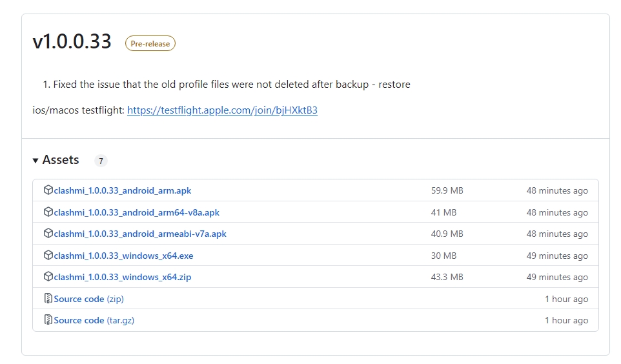This screenshot has width=621, height=364.
Task: Click '1 hour ago' on Source code (tar.gz) row
Action: coord(566,320)
